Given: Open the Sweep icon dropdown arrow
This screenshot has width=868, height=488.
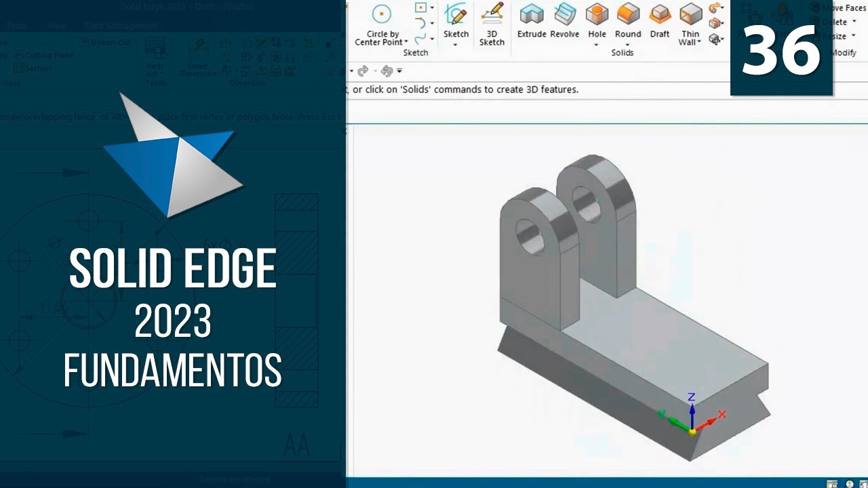Looking at the screenshot, I should click(723, 8).
